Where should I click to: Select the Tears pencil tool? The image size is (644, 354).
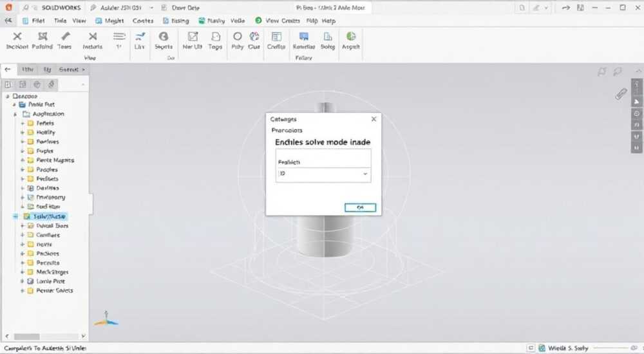click(x=65, y=37)
